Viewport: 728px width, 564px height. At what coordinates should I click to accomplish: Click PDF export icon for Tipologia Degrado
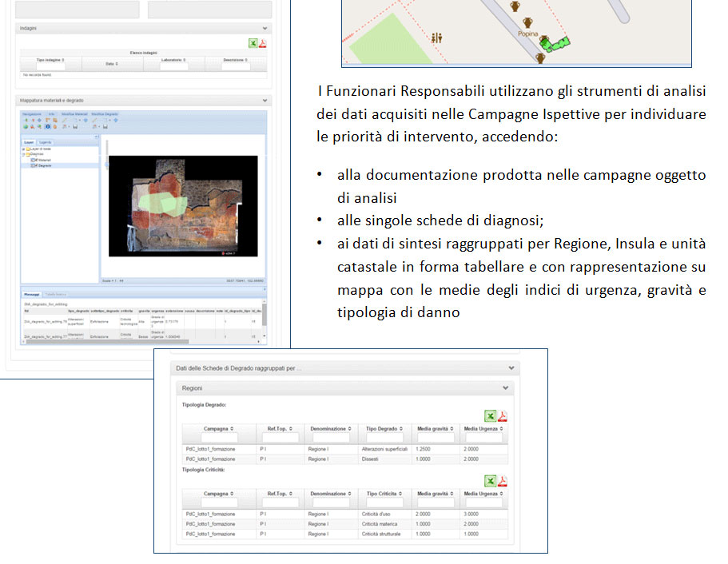pyautogui.click(x=503, y=415)
